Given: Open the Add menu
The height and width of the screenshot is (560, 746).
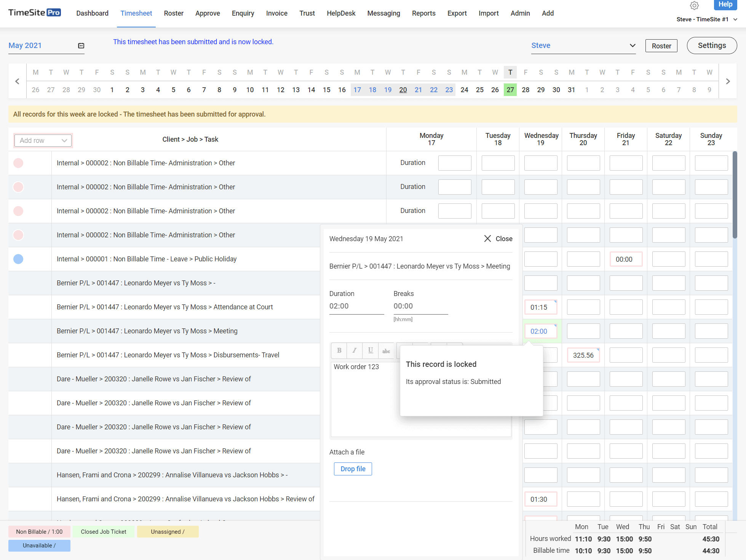Looking at the screenshot, I should tap(548, 13).
